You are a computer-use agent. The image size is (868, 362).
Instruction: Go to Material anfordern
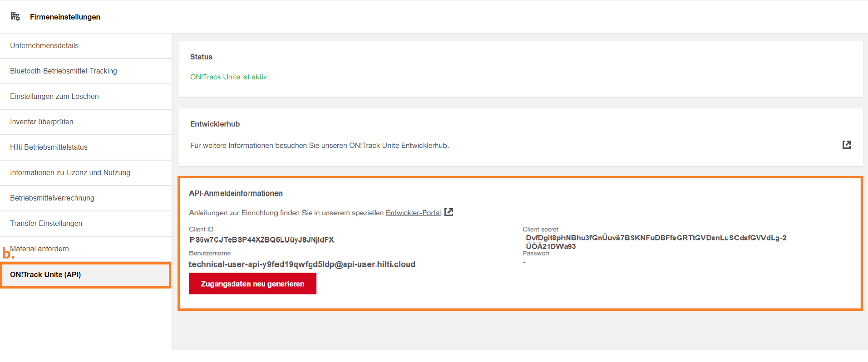(86, 249)
